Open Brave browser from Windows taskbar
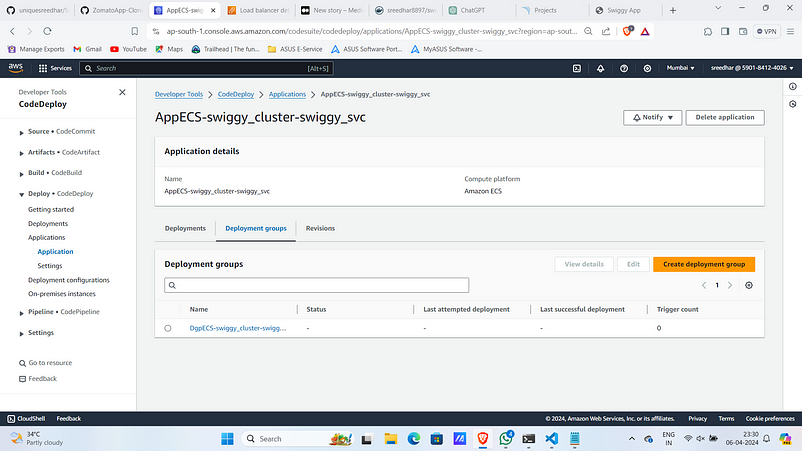 click(482, 438)
